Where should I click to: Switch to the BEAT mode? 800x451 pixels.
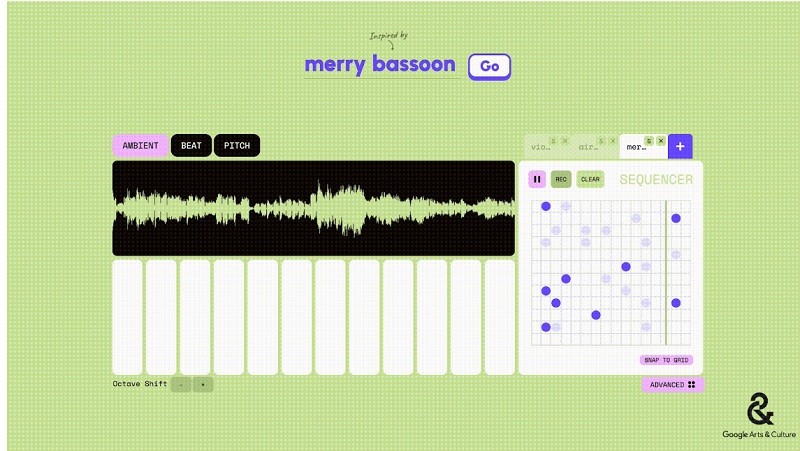[191, 145]
